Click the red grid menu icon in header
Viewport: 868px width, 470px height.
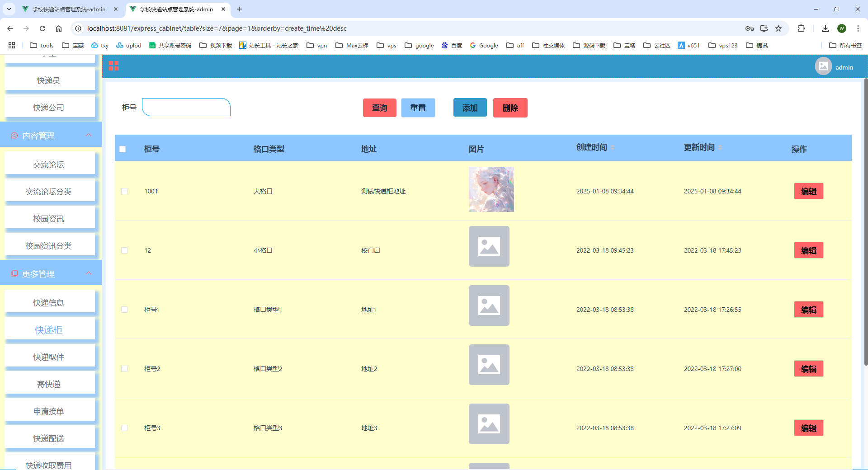113,66
